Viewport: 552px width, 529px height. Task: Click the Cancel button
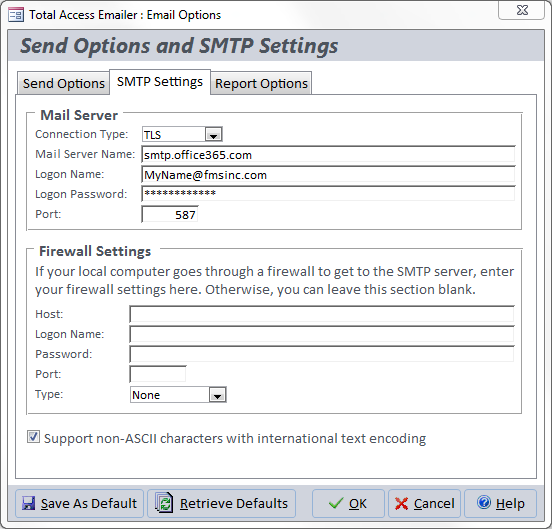tap(424, 503)
